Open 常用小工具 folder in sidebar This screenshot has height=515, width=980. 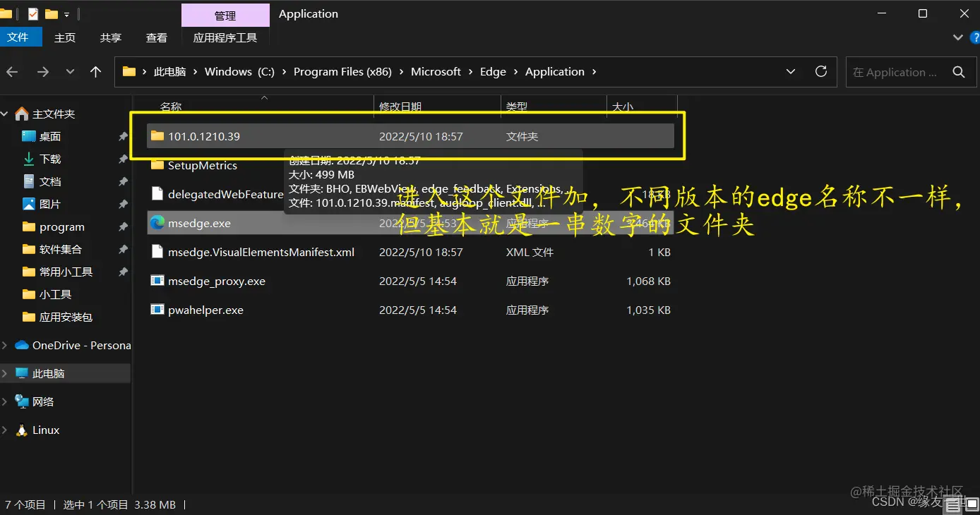coord(66,272)
